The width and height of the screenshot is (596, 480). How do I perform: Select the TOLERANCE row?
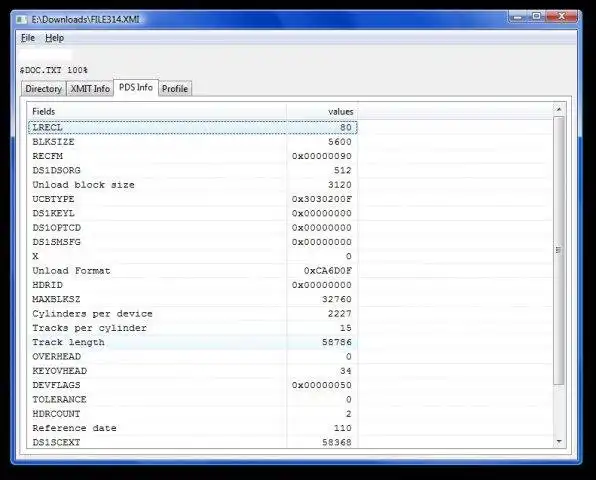[193, 399]
